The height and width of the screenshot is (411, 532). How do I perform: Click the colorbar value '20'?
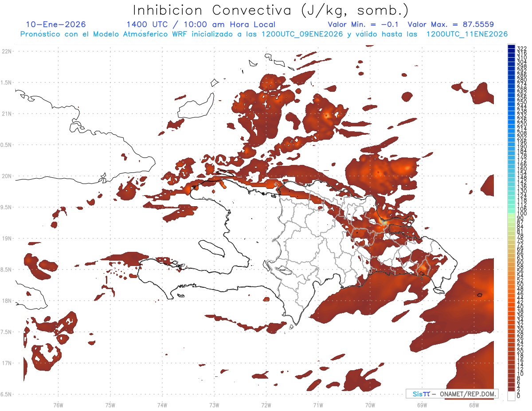[x=520, y=352]
